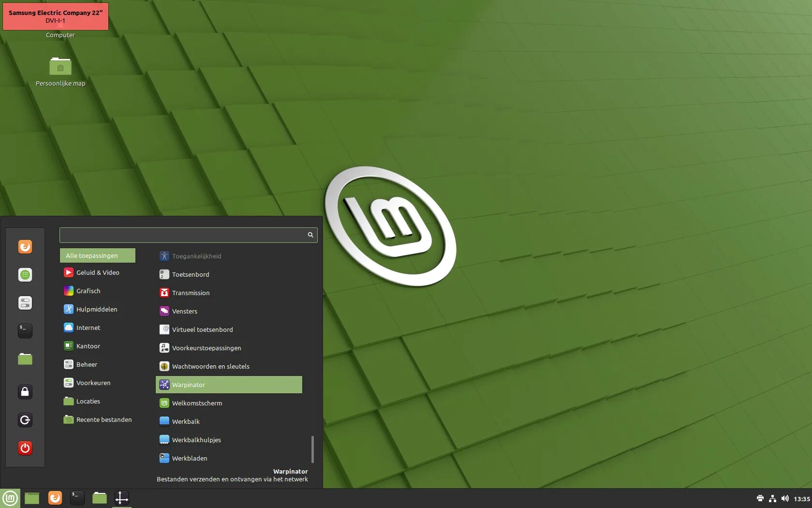This screenshot has height=508, width=812.
Task: Open Transmission from the app list
Action: [x=191, y=293]
